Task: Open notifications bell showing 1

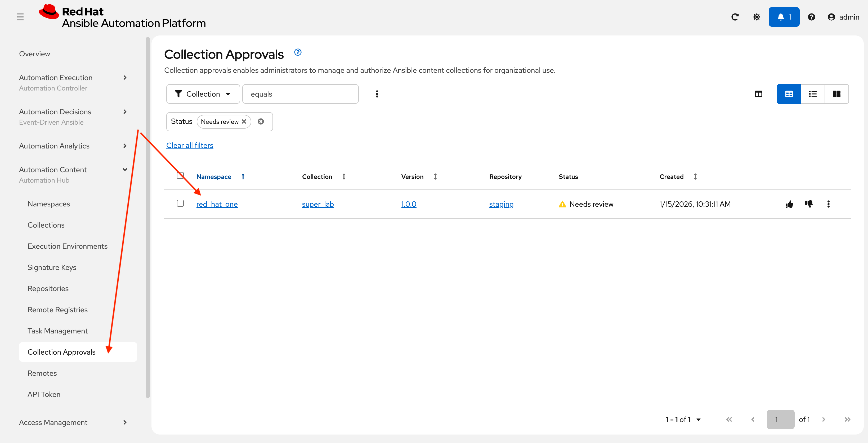Action: pos(784,17)
